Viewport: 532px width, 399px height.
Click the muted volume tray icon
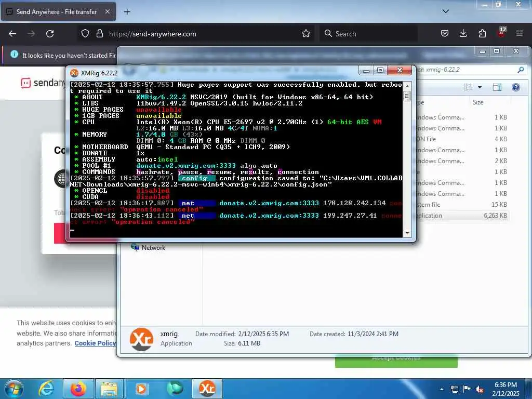pyautogui.click(x=480, y=389)
